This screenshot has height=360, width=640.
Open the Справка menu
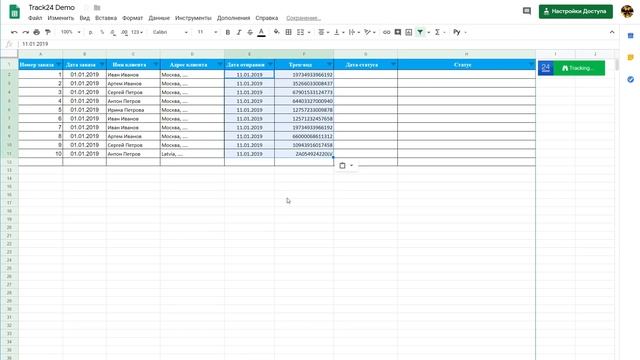tap(267, 18)
